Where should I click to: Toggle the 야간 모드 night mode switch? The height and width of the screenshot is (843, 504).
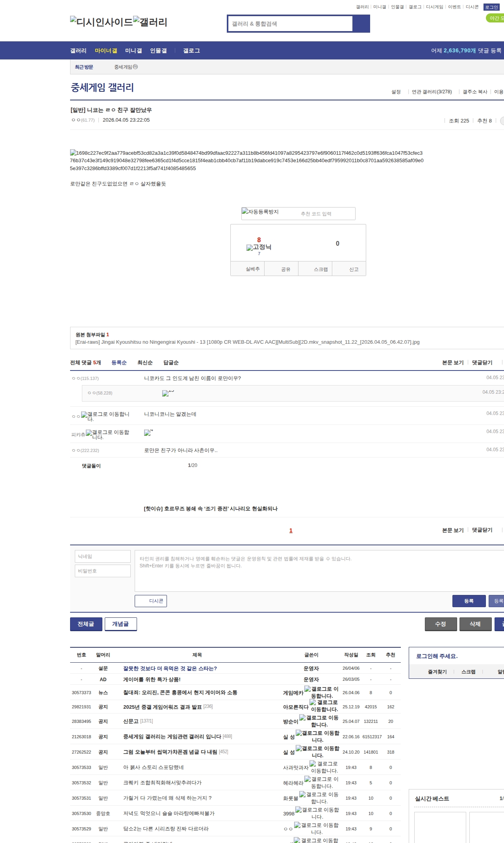pyautogui.click(x=495, y=18)
